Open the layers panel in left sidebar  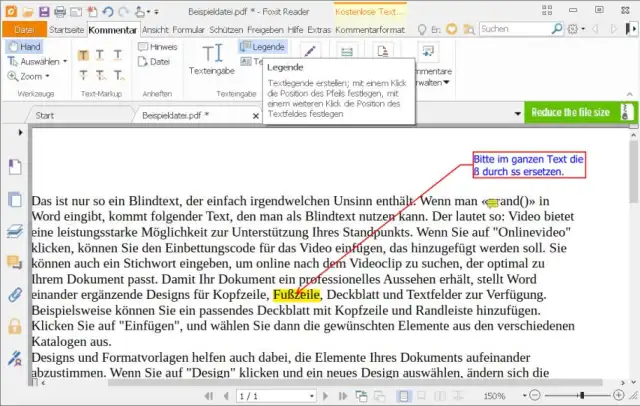click(15, 230)
